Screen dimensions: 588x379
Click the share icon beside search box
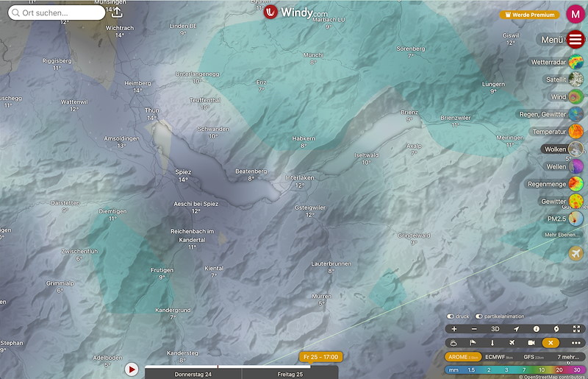click(x=117, y=13)
